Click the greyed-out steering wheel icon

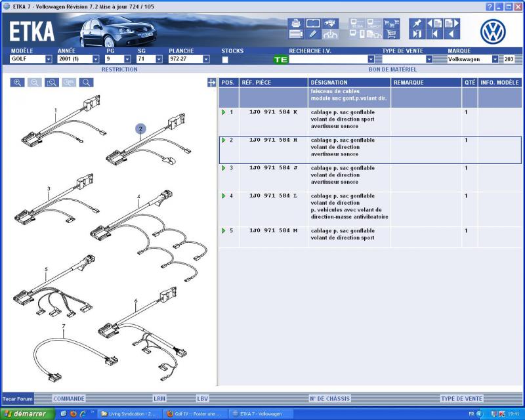(330, 34)
